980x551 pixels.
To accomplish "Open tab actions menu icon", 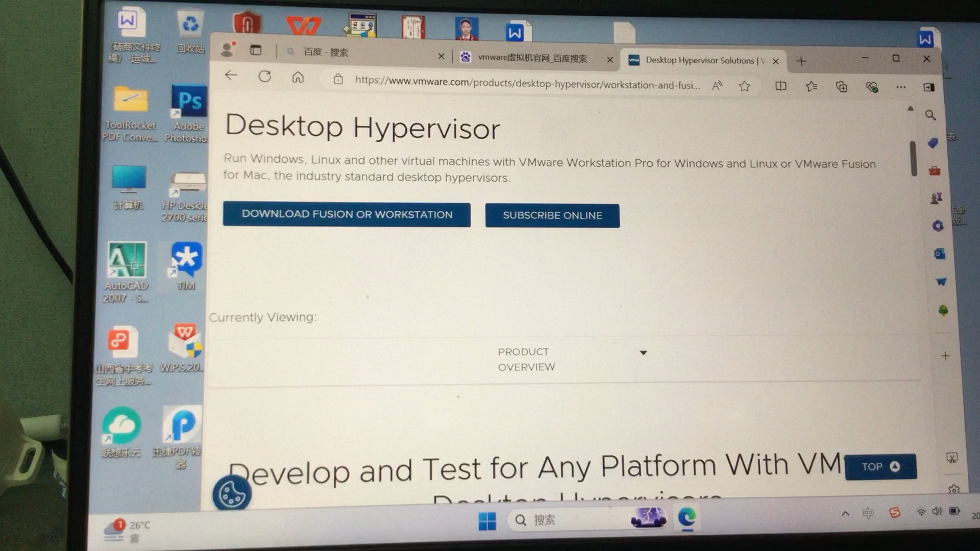I will (x=256, y=50).
